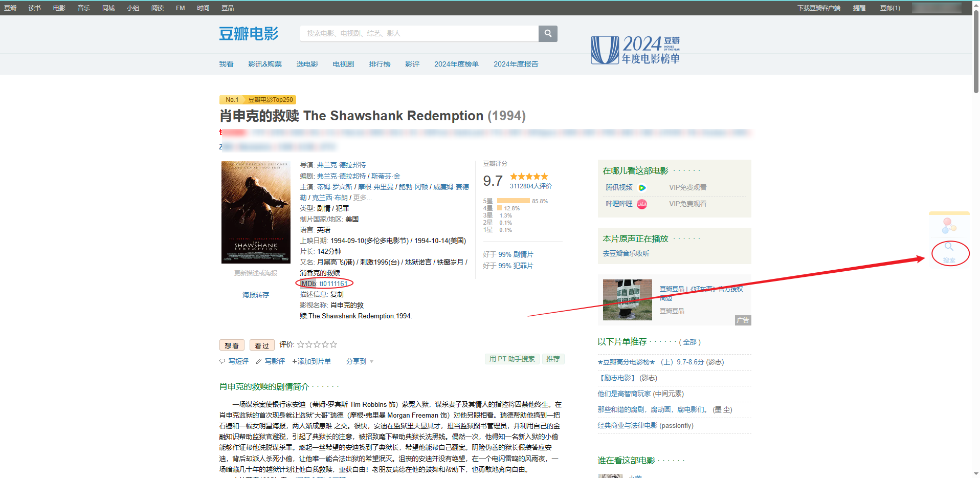This screenshot has width=980, height=478.
Task: Click the floating molecule-shaped plugin icon
Action: click(x=949, y=225)
